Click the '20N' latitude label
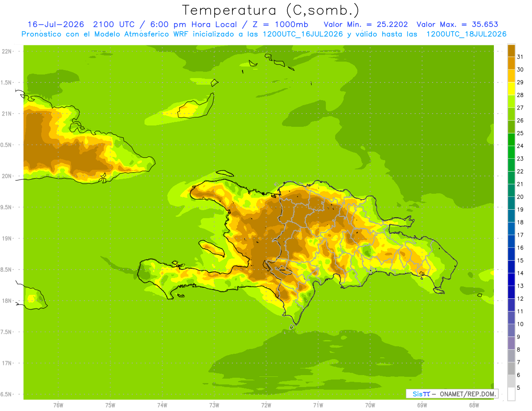 pos(7,176)
